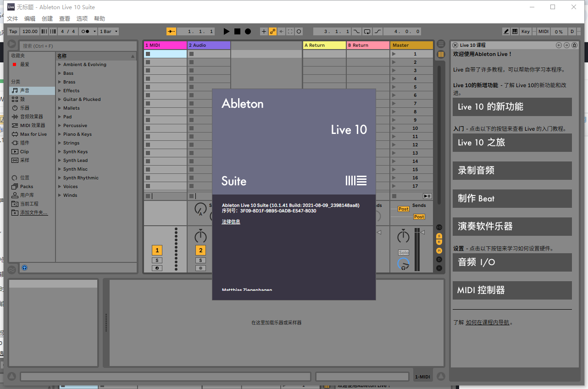Expand the Piano & Keys folder
The width and height of the screenshot is (588, 389).
(x=60, y=134)
